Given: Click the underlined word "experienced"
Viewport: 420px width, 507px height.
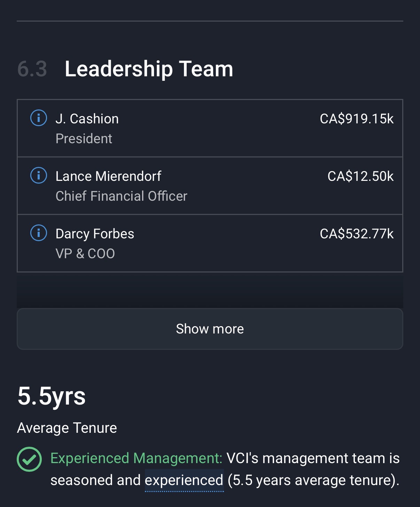Looking at the screenshot, I should [184, 481].
